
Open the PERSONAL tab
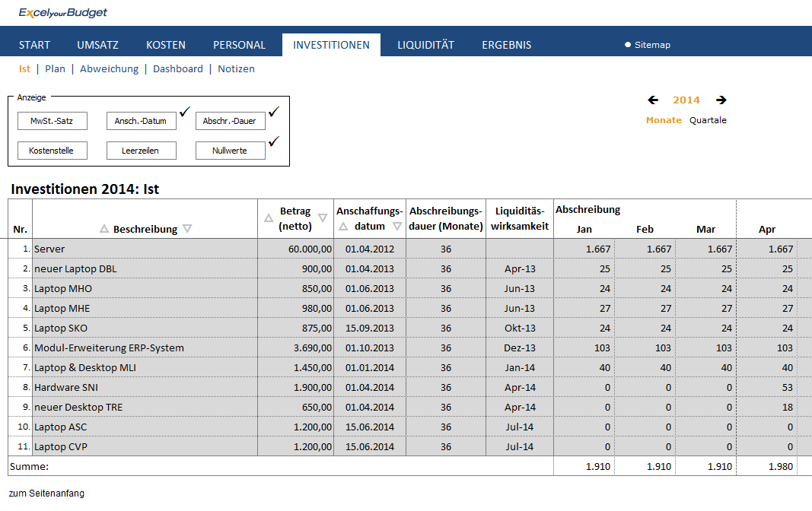tap(239, 45)
